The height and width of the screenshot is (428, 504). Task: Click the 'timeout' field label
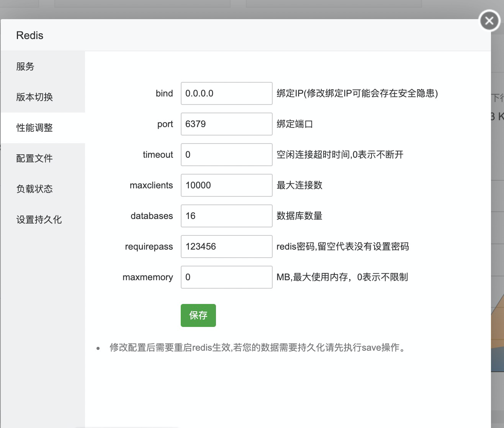[x=158, y=155]
